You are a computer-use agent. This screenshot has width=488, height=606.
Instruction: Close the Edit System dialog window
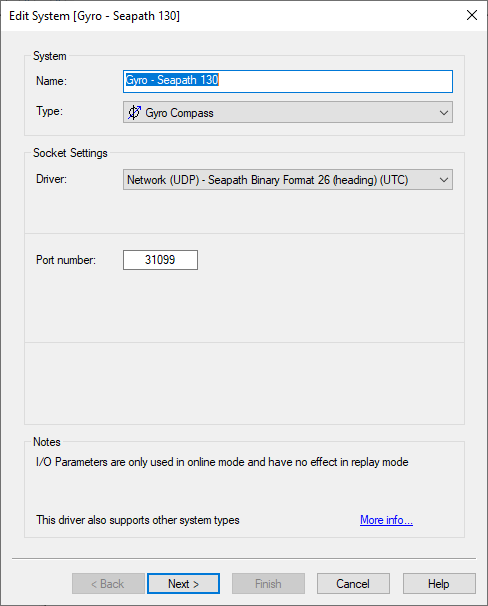pos(472,15)
